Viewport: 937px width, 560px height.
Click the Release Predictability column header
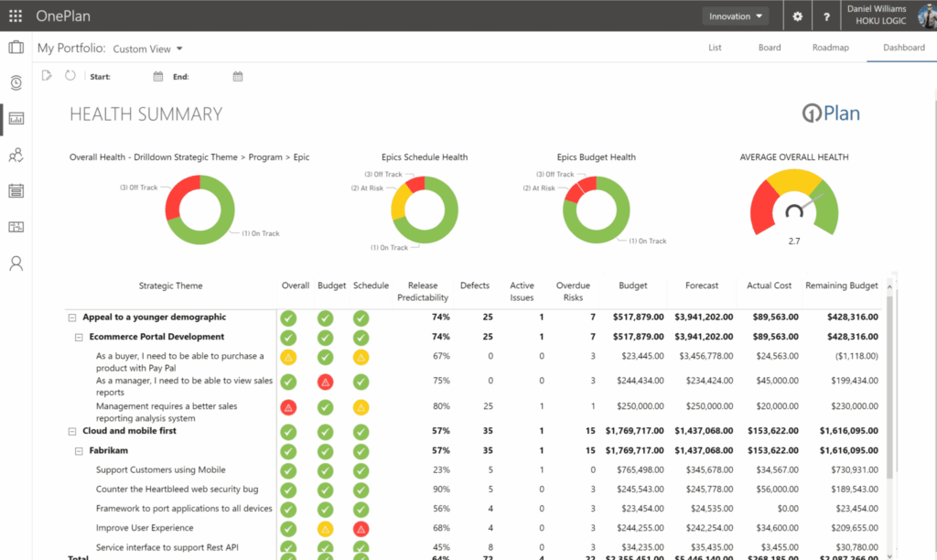(x=423, y=291)
